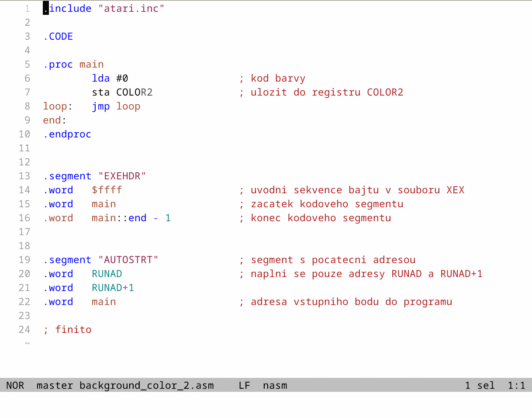Click comment "; uvodni sekvence bajtu v souboru XEX"
Image resolution: width=532 pixels, height=418 pixels.
coord(352,190)
